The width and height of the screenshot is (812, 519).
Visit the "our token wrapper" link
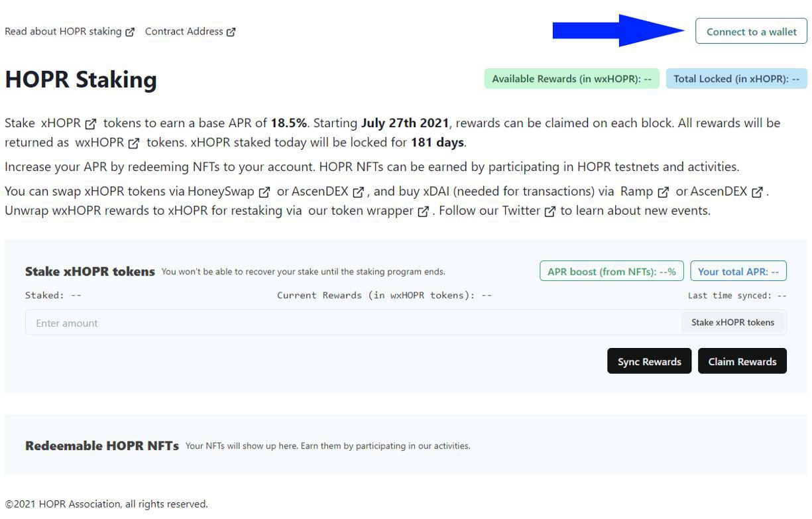pyautogui.click(x=369, y=211)
